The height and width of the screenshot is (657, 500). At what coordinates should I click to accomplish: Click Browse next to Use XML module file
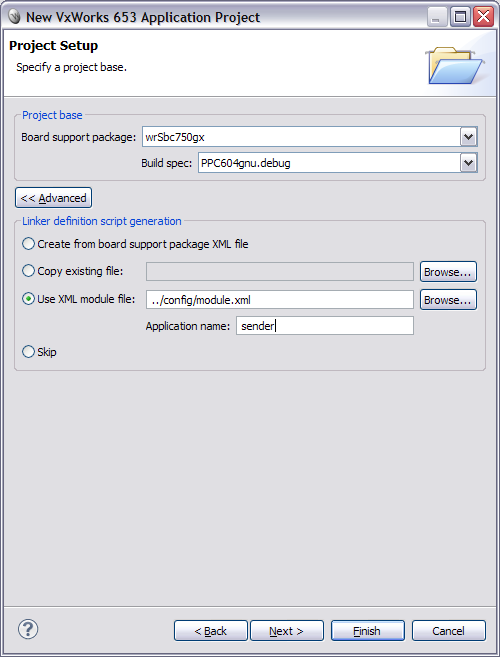point(448,300)
